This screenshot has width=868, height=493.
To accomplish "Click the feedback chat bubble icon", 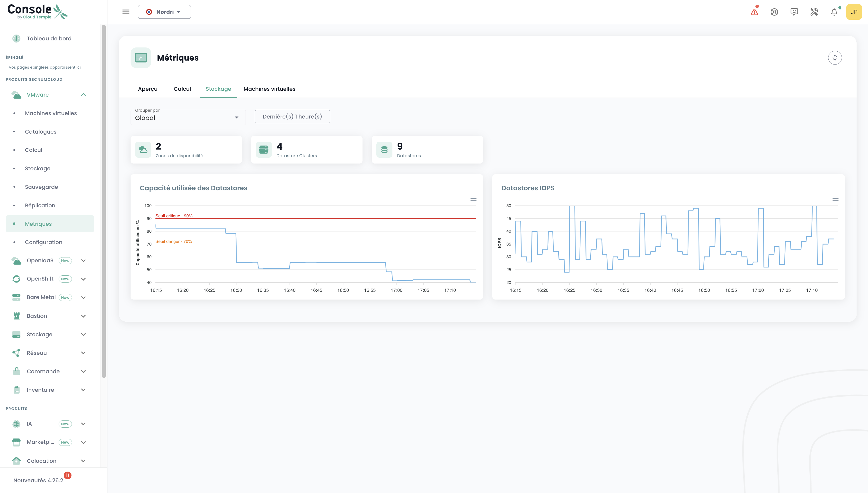I will (x=794, y=12).
